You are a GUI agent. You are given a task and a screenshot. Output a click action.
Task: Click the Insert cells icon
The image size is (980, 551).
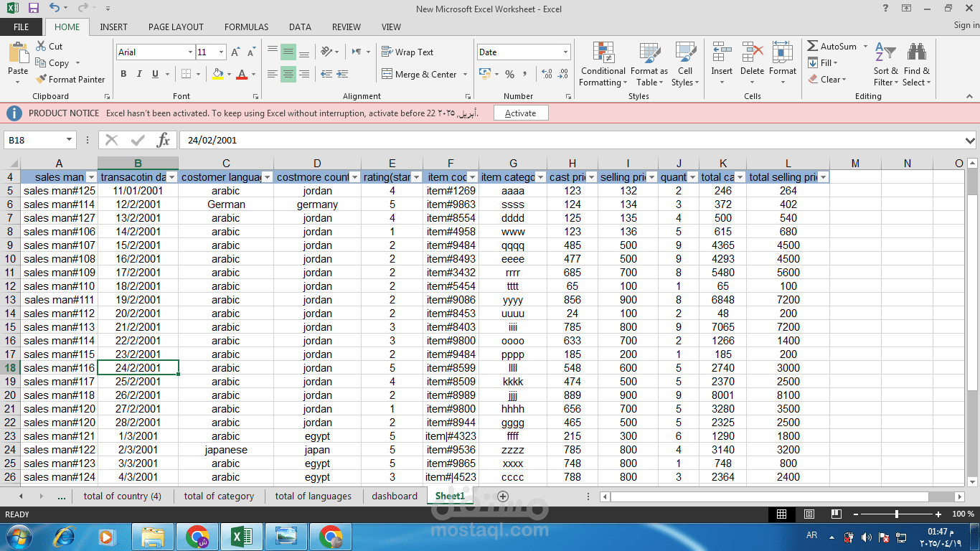click(722, 53)
